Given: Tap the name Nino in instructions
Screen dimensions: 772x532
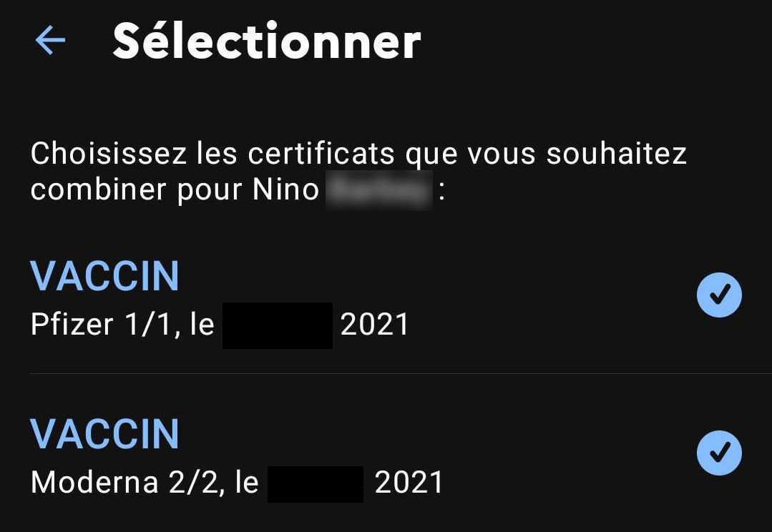Looking at the screenshot, I should coord(285,189).
